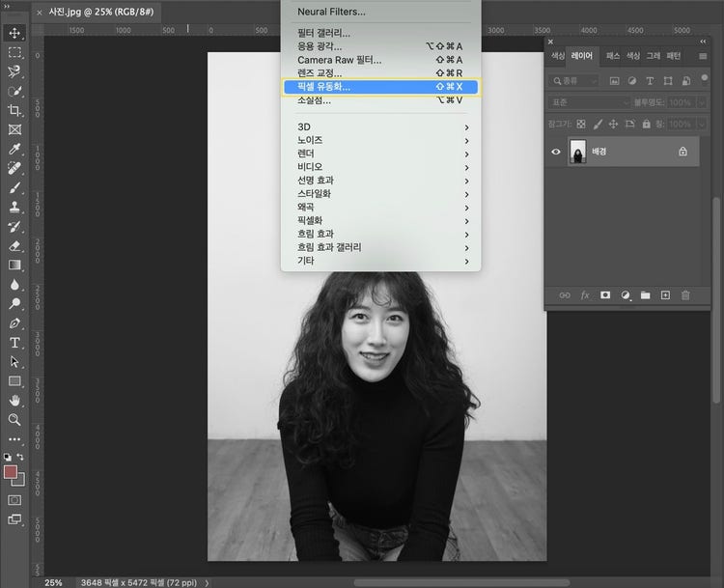724x588 pixels.
Task: Select the Move tool
Action: coord(14,33)
